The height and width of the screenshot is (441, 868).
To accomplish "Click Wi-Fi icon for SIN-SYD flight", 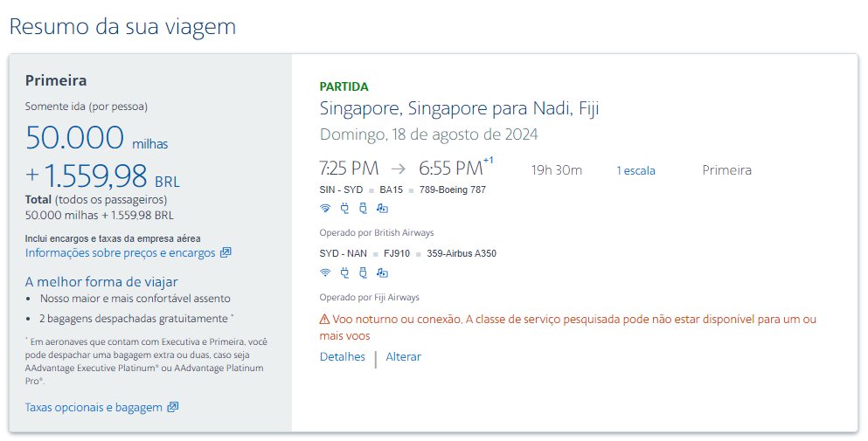I will click(x=325, y=208).
